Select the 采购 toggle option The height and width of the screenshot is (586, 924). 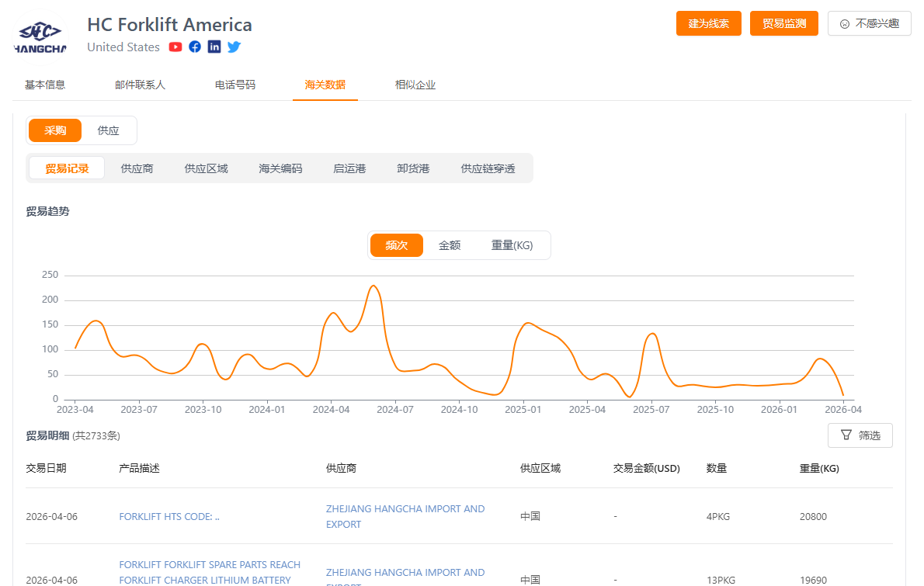[55, 130]
